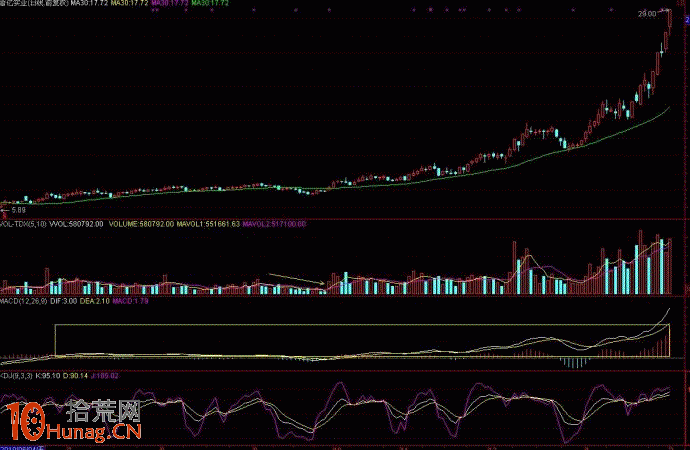Viewport: 690px width, 450px height.
Task: Click the yellow VOLUME:580792.00 readout
Action: [x=141, y=226]
